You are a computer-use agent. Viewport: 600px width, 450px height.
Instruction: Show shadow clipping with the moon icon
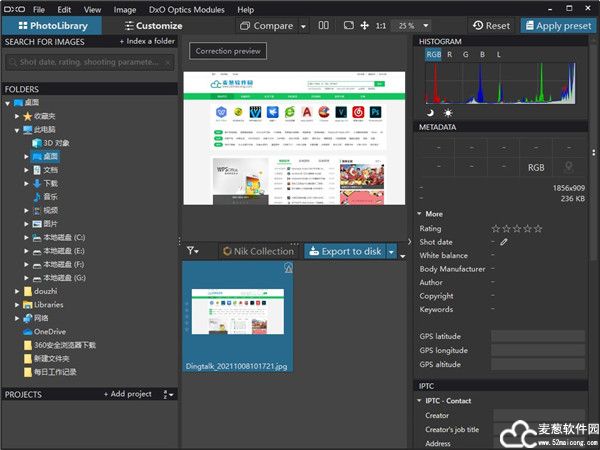pos(431,112)
